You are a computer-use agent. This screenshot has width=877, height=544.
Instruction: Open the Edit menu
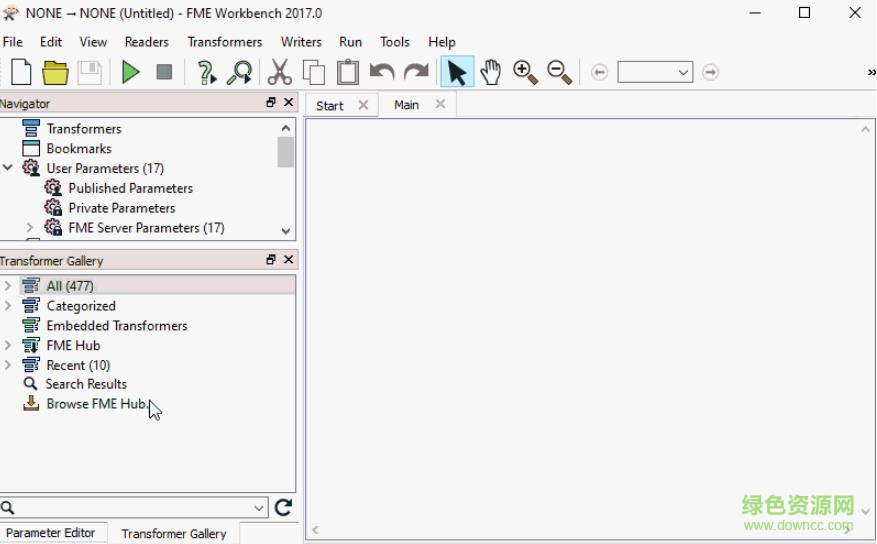[50, 42]
